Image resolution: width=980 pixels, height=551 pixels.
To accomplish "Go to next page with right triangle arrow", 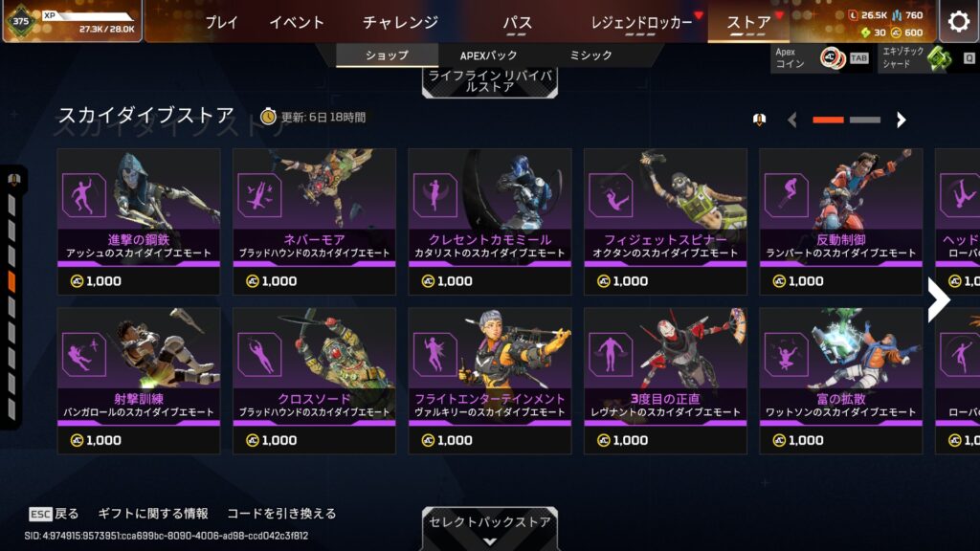I will click(901, 120).
